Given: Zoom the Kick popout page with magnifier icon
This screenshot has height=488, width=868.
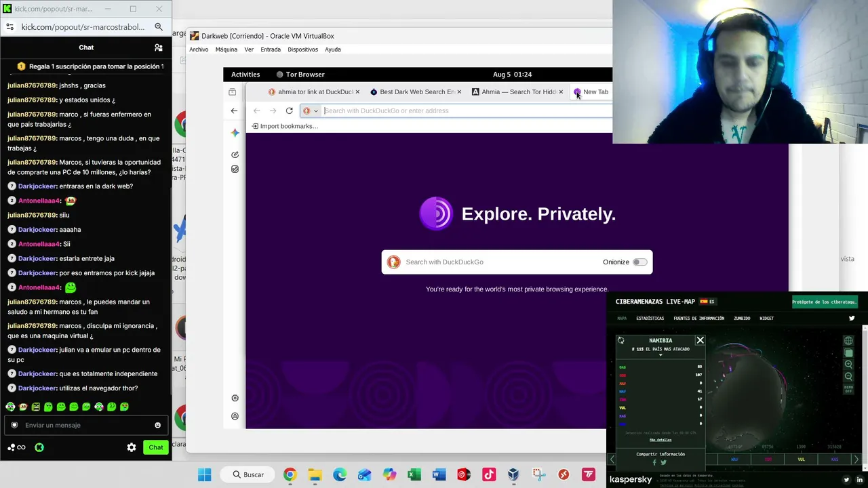Looking at the screenshot, I should pos(159,27).
